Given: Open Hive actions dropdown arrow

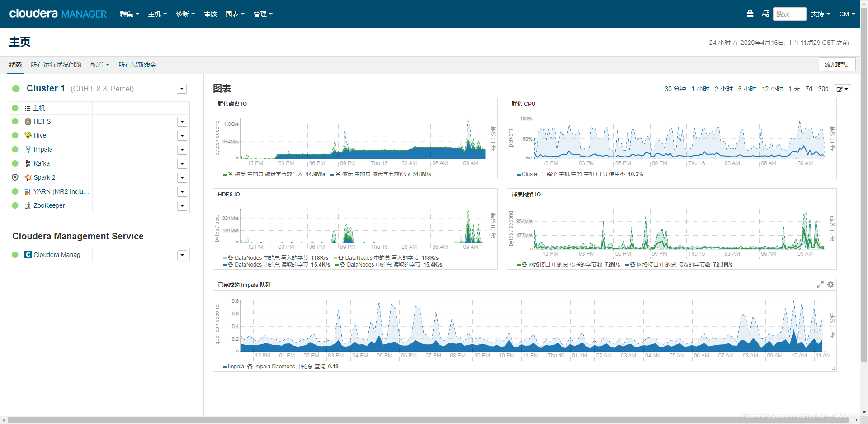Looking at the screenshot, I should (x=182, y=135).
